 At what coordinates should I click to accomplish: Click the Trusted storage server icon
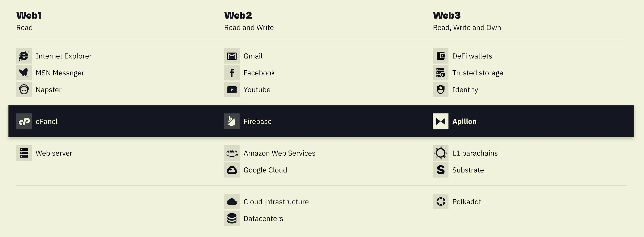pyautogui.click(x=440, y=73)
